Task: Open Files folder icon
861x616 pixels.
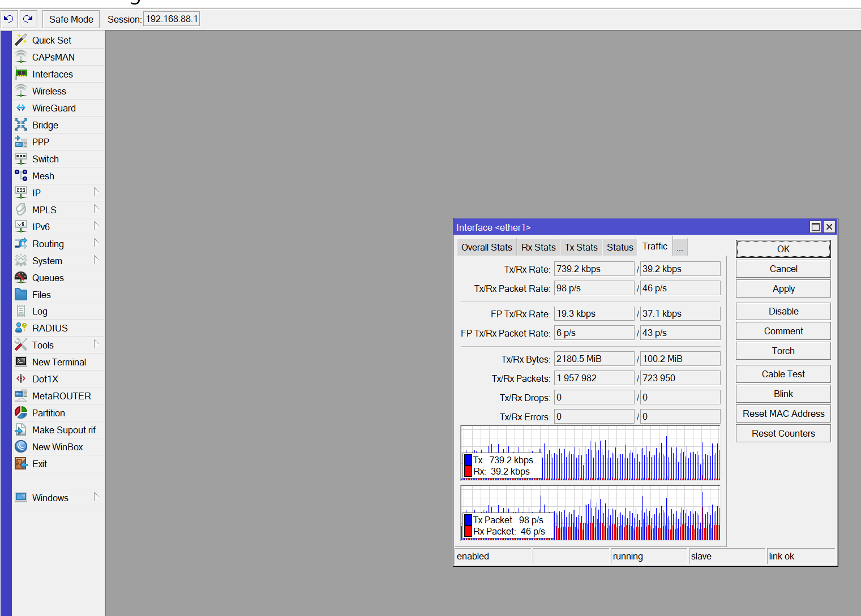Action: [x=21, y=295]
